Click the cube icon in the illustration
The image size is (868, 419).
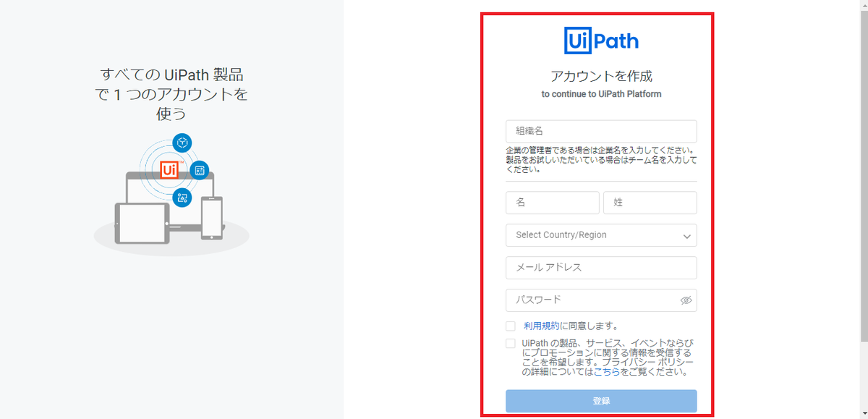click(x=182, y=143)
